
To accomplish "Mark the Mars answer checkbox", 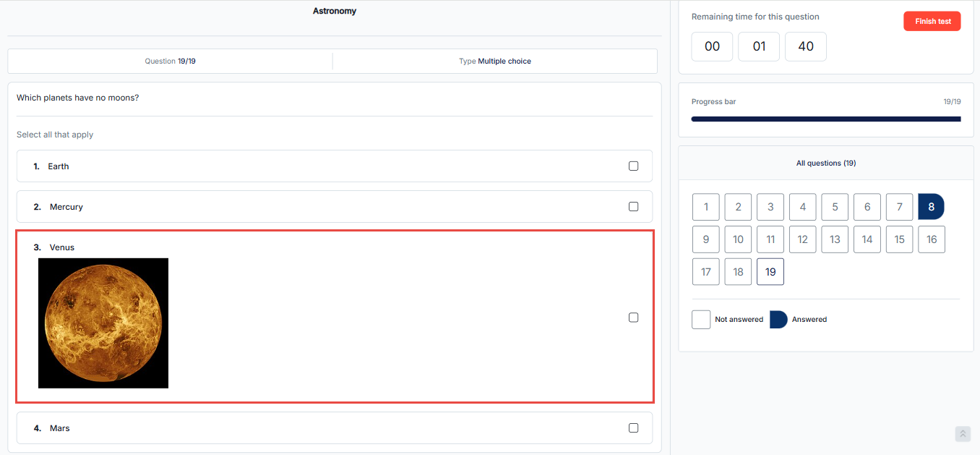I will [634, 428].
